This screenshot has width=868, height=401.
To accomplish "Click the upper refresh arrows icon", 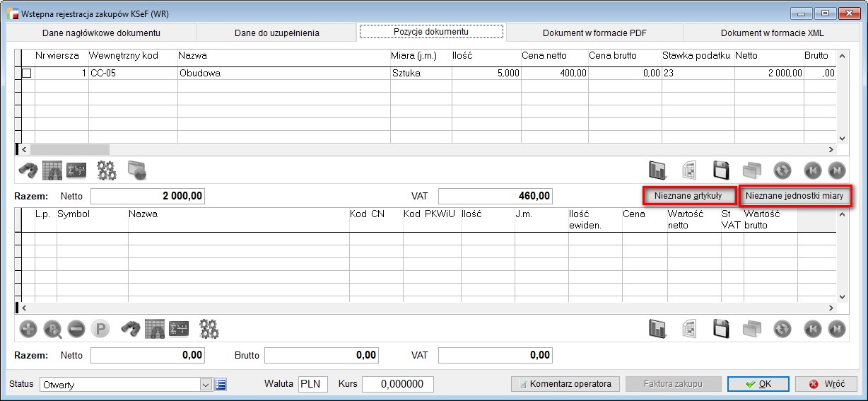I will coord(782,170).
